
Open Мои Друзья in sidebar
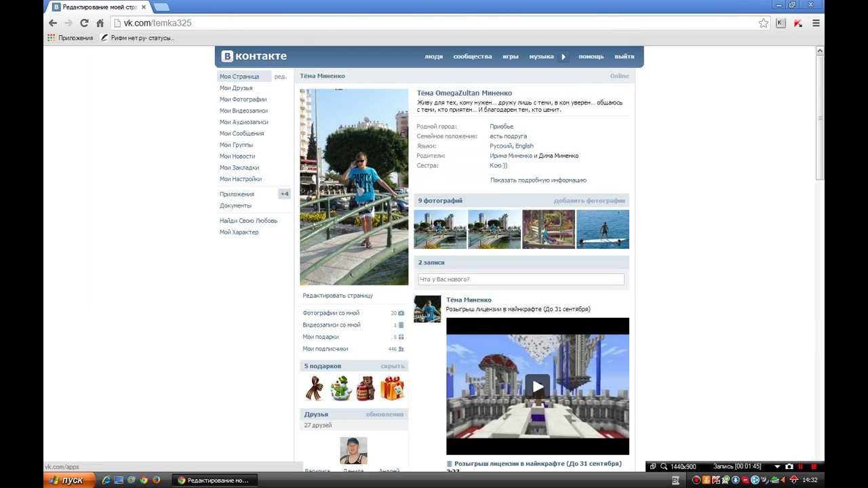click(236, 88)
